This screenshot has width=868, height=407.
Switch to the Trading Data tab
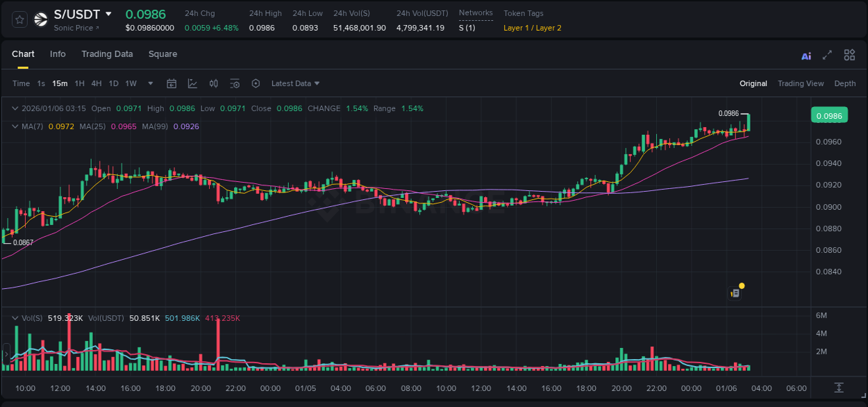click(107, 54)
